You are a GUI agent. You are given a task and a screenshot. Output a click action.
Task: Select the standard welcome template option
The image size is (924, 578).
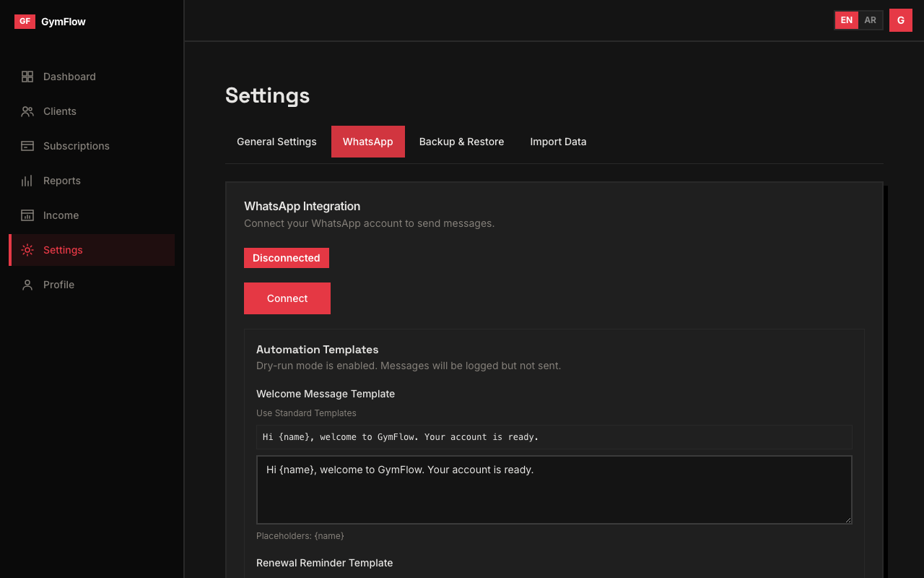pos(554,437)
